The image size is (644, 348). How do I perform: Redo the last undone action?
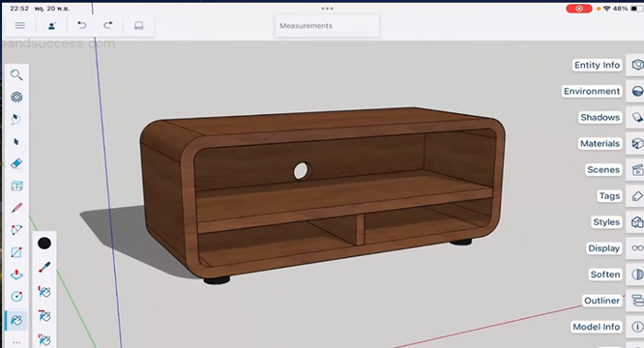pyautogui.click(x=108, y=25)
